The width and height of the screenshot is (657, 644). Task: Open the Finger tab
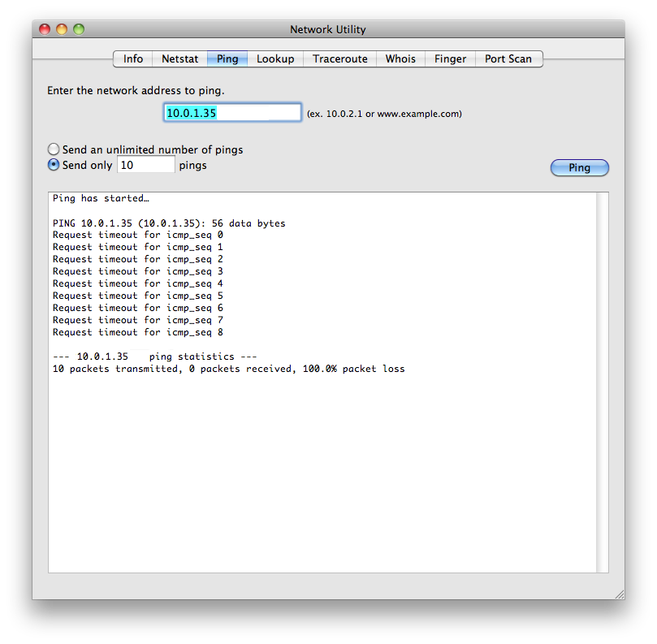450,58
